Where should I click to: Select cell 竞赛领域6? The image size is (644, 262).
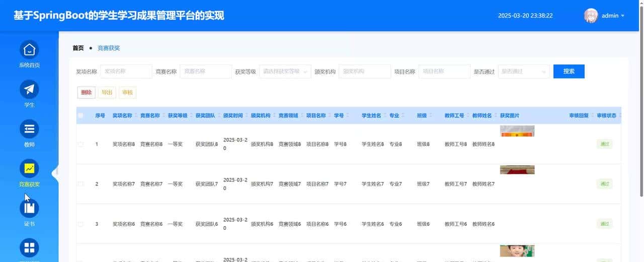coord(290,224)
